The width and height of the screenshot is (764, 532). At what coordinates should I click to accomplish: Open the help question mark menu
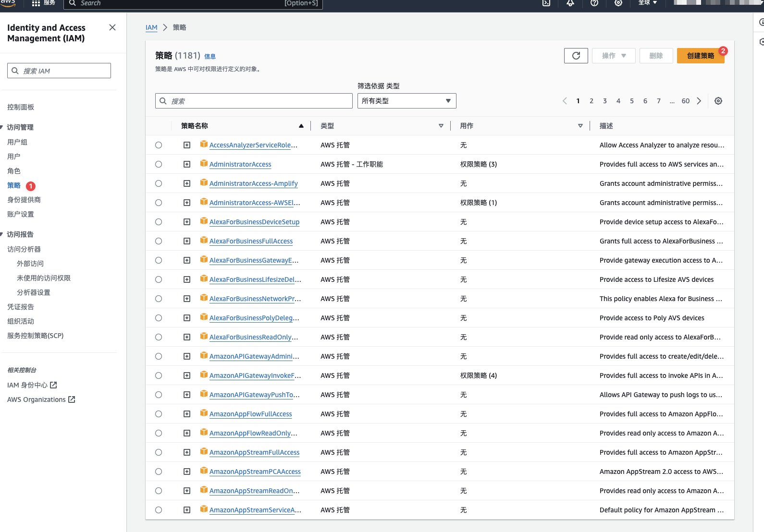(594, 3)
